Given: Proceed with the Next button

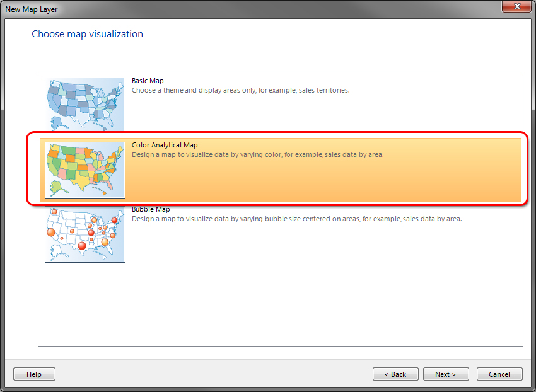Looking at the screenshot, I should coord(446,374).
